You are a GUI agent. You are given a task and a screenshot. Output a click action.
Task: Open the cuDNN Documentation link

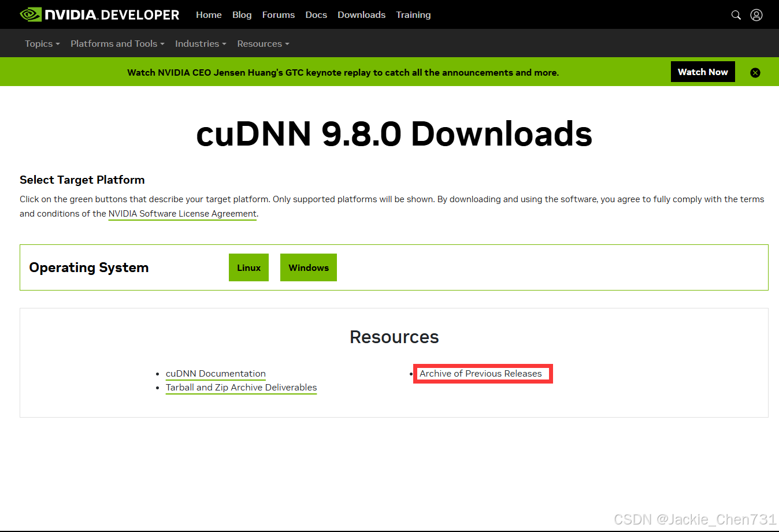[x=216, y=373]
